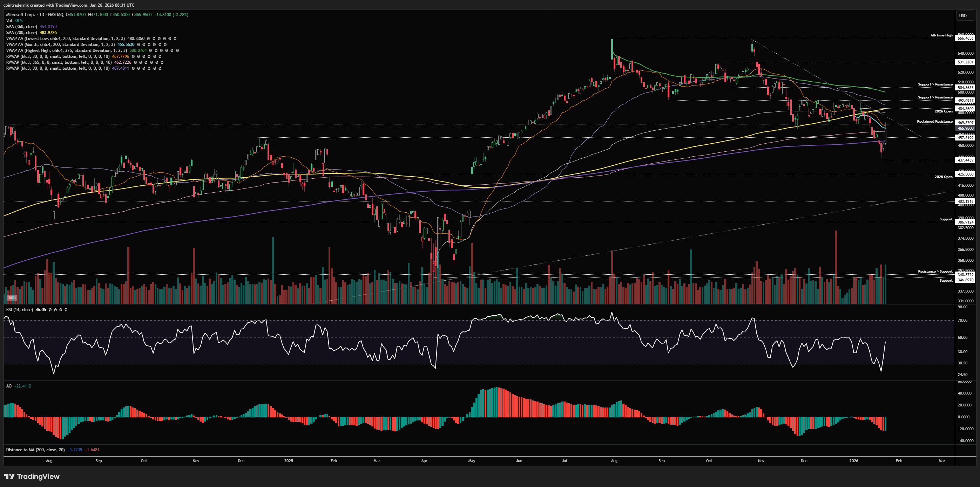Click the RSI (14, close) pane legend
980x487 pixels.
pyautogui.click(x=19, y=309)
